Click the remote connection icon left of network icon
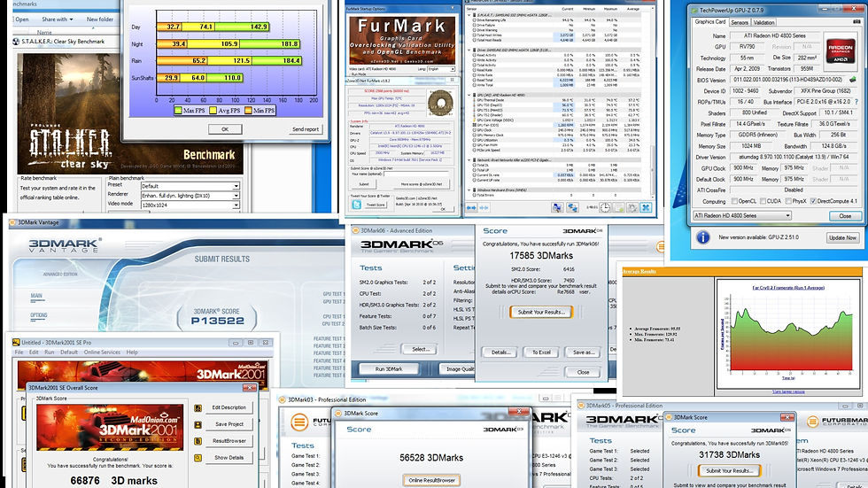 coord(557,207)
